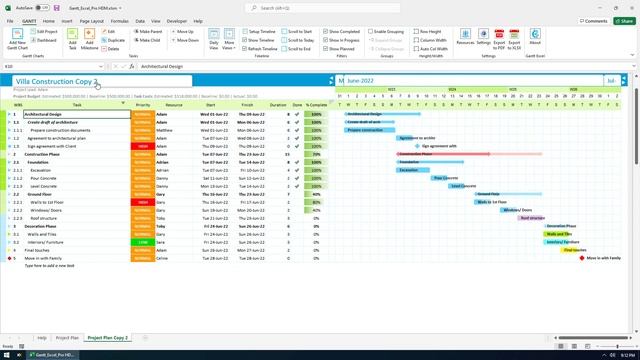The image size is (640, 360).
Task: Click Make Child in the ribbon
Action: [147, 40]
